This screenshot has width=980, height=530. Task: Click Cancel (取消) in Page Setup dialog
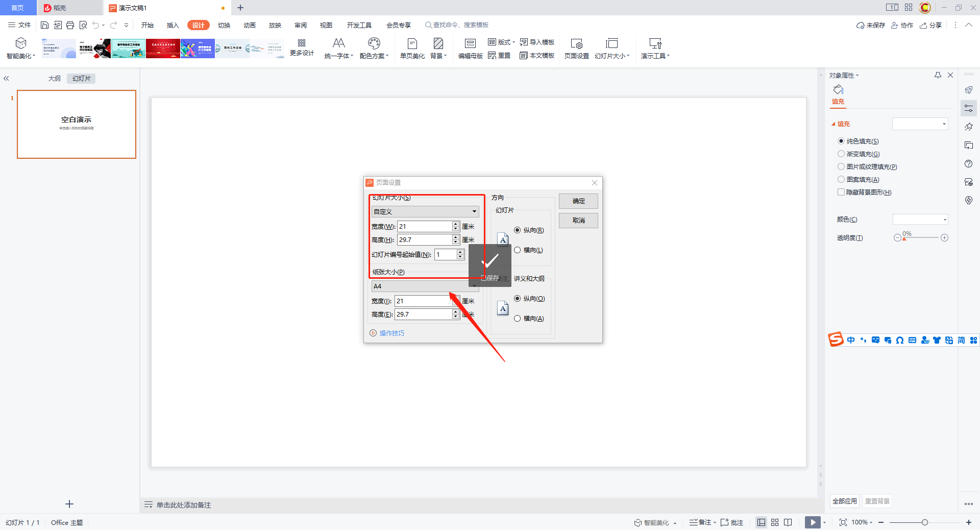[x=578, y=221]
